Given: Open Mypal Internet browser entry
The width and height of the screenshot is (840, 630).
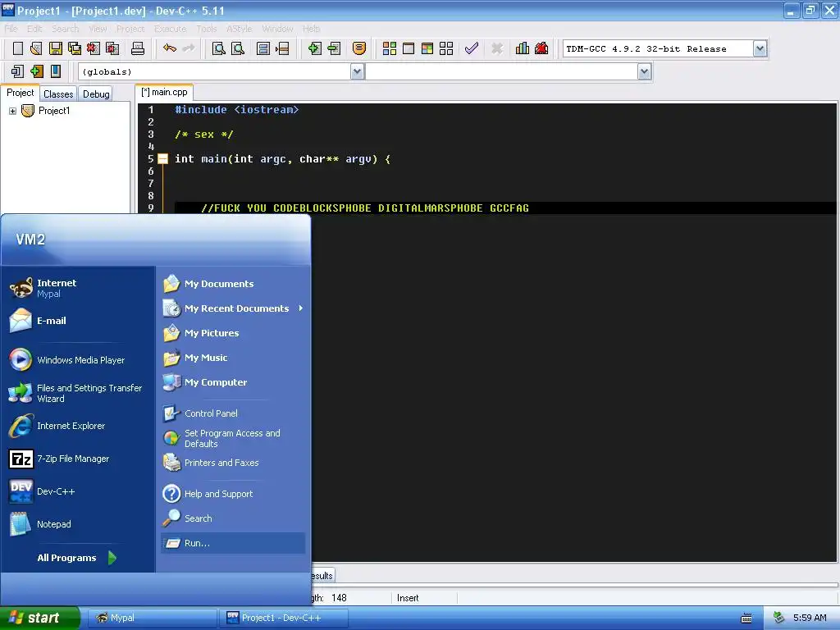Looking at the screenshot, I should 78,288.
